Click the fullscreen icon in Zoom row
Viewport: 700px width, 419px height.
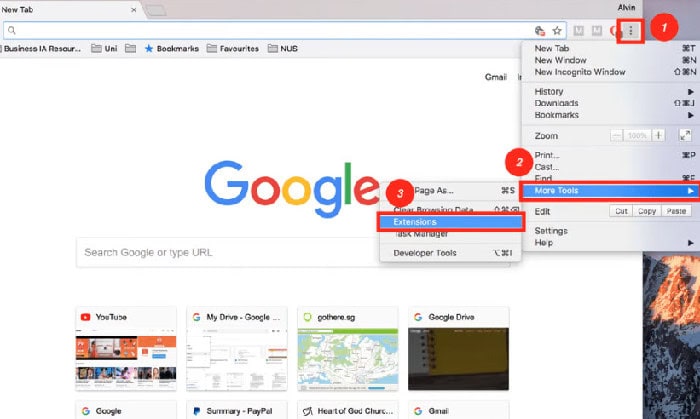[x=685, y=135]
